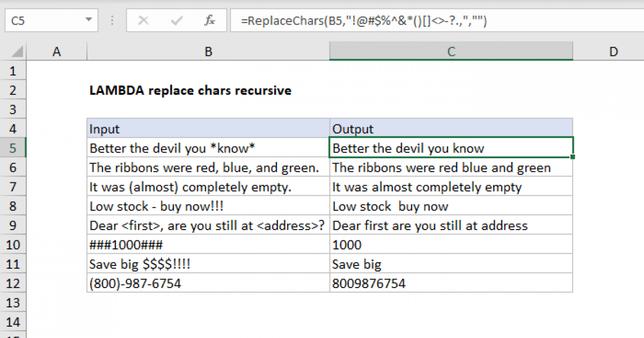The width and height of the screenshot is (644, 338).
Task: Open the Name Box dropdown arrow
Action: click(x=89, y=20)
